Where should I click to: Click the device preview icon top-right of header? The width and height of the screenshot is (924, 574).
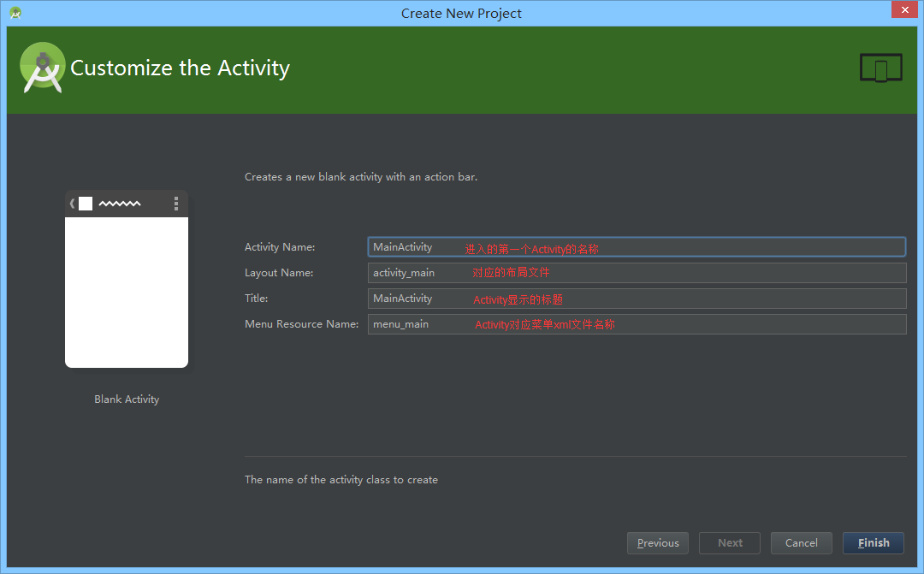click(881, 67)
